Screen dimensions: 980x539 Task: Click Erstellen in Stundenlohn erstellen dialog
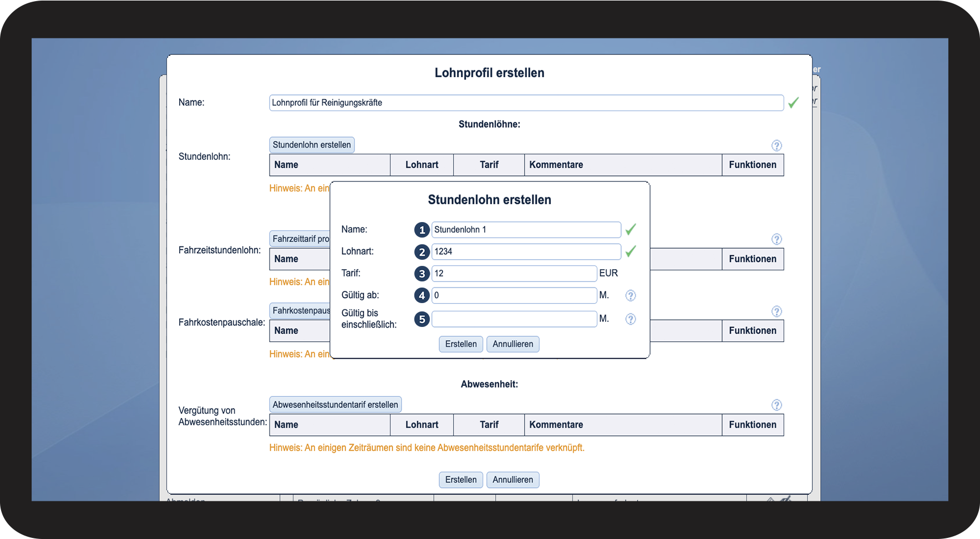(461, 344)
